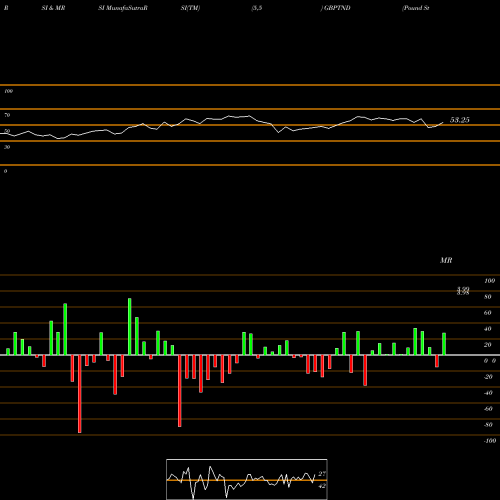Click the -80 label on MR axis
The image size is (500, 500).
pyautogui.click(x=488, y=425)
